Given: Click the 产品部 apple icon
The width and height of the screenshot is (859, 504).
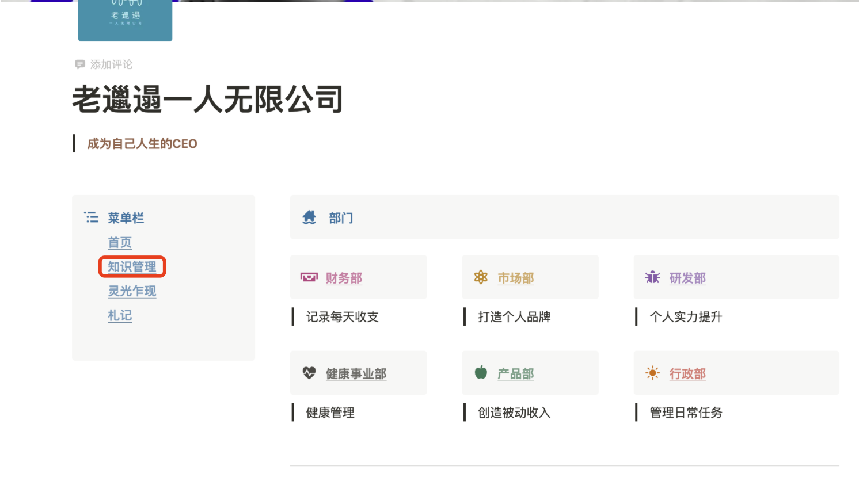Looking at the screenshot, I should click(481, 372).
